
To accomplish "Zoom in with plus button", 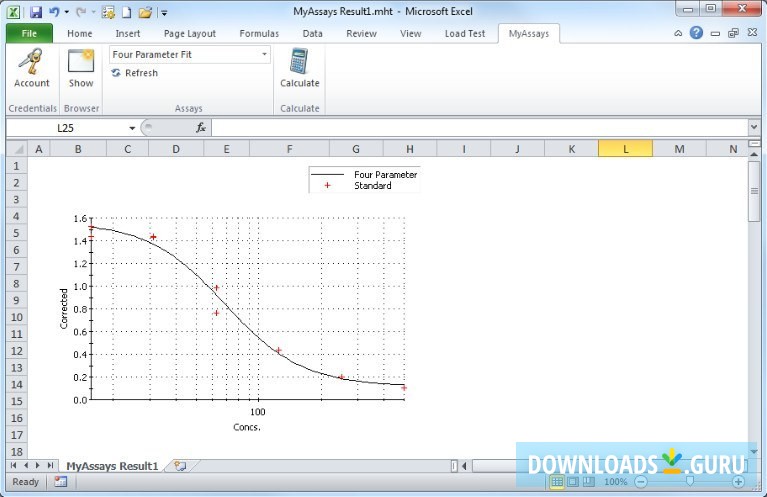I will pyautogui.click(x=739, y=482).
